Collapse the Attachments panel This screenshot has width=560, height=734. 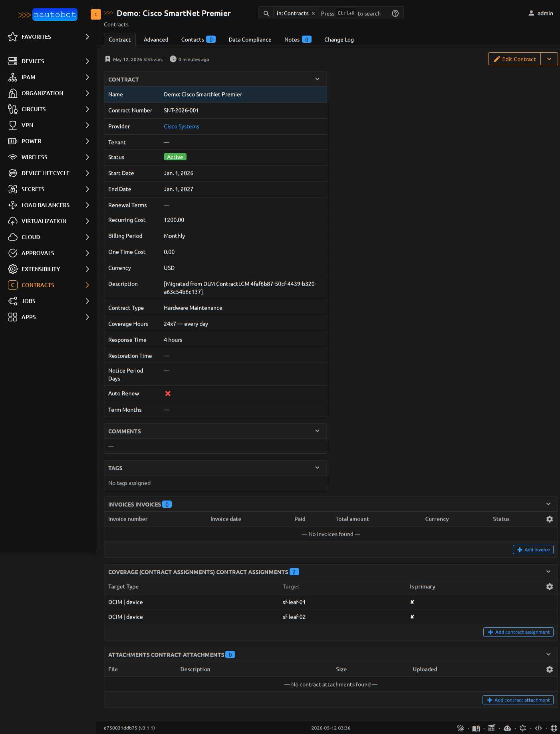coord(548,654)
